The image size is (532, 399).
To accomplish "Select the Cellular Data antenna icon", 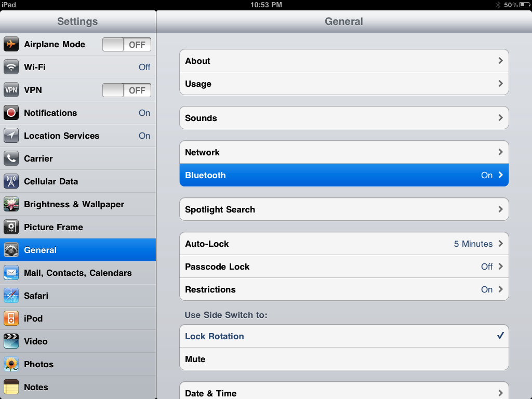I will (11, 181).
